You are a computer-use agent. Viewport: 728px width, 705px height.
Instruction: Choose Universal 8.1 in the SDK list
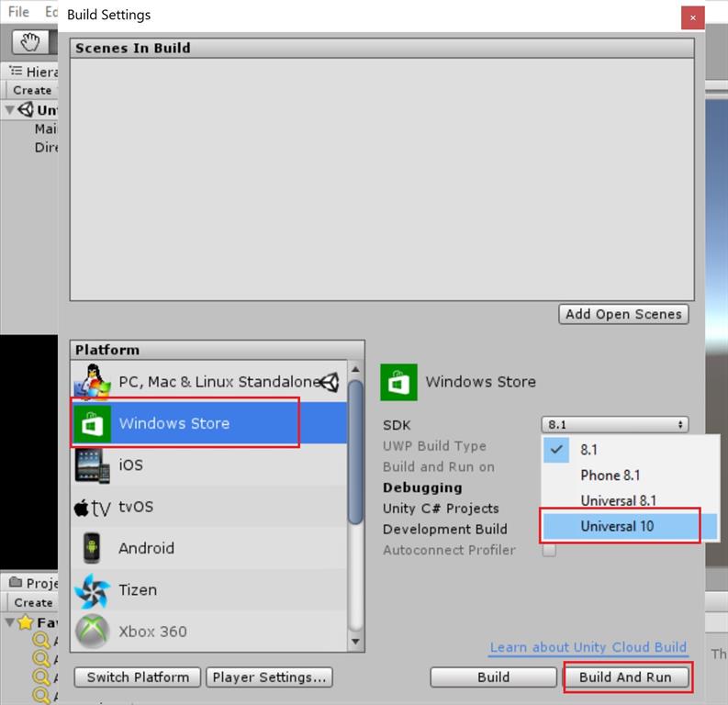pos(630,501)
